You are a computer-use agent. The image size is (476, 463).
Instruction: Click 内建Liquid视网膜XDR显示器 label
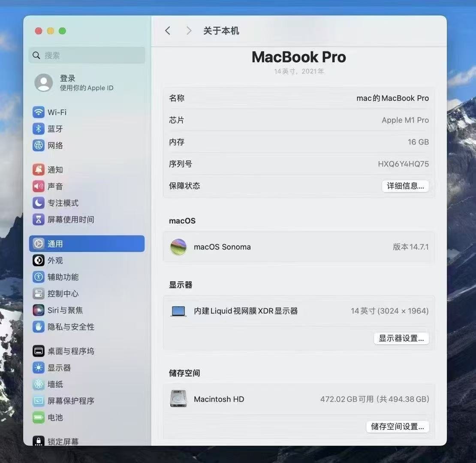(246, 311)
